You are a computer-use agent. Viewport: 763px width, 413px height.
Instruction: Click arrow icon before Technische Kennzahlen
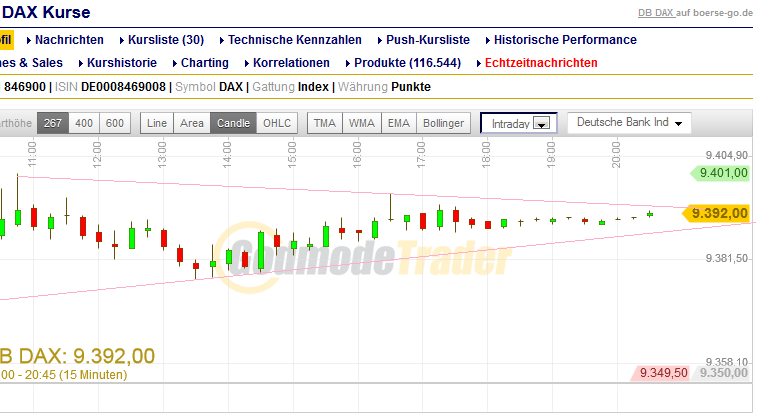coord(222,41)
